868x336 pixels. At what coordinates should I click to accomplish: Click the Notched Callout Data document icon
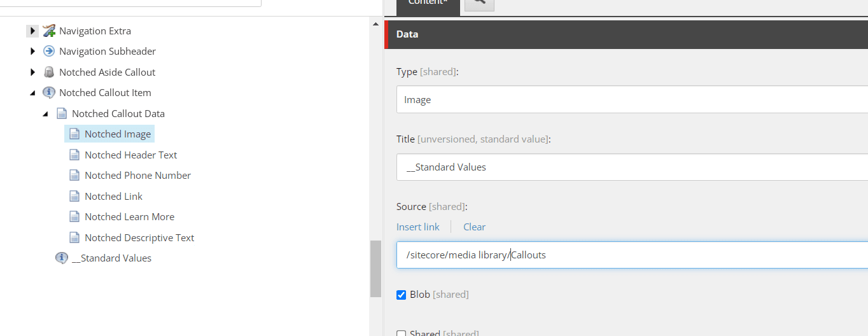click(x=62, y=114)
